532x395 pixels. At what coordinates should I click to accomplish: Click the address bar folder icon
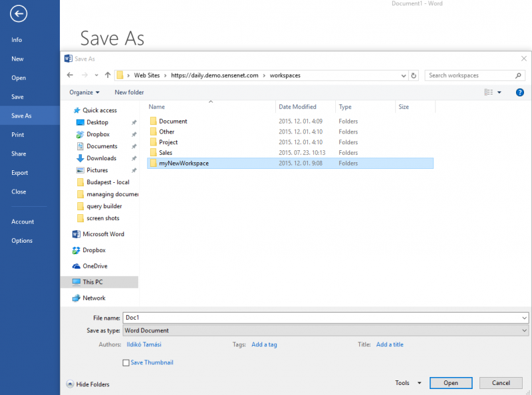(x=120, y=75)
